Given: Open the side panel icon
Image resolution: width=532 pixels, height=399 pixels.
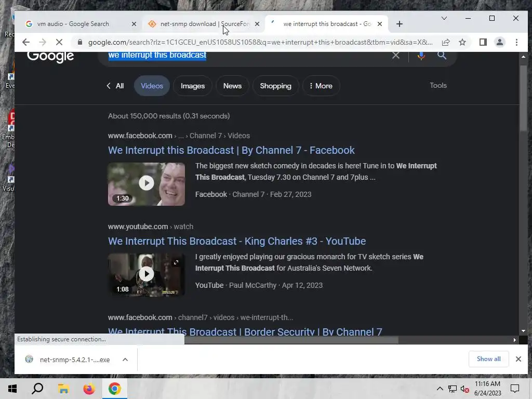Looking at the screenshot, I should (483, 42).
